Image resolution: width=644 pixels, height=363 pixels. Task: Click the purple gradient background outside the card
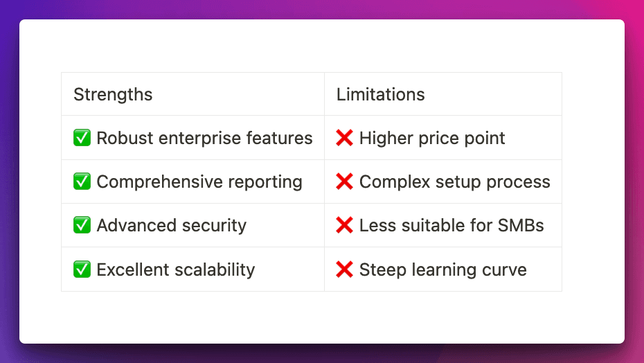[10, 180]
